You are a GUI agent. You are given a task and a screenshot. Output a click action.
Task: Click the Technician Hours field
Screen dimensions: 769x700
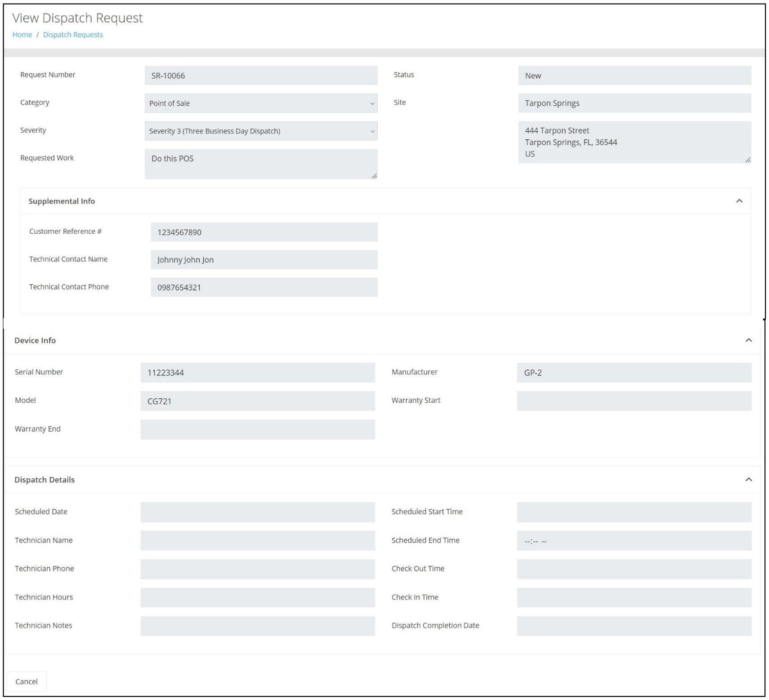[x=258, y=597]
